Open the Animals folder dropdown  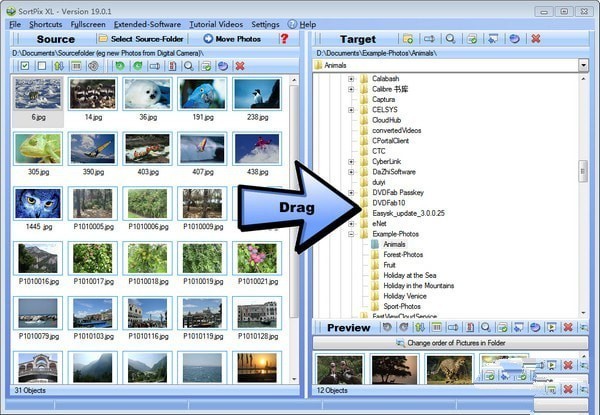[582, 65]
